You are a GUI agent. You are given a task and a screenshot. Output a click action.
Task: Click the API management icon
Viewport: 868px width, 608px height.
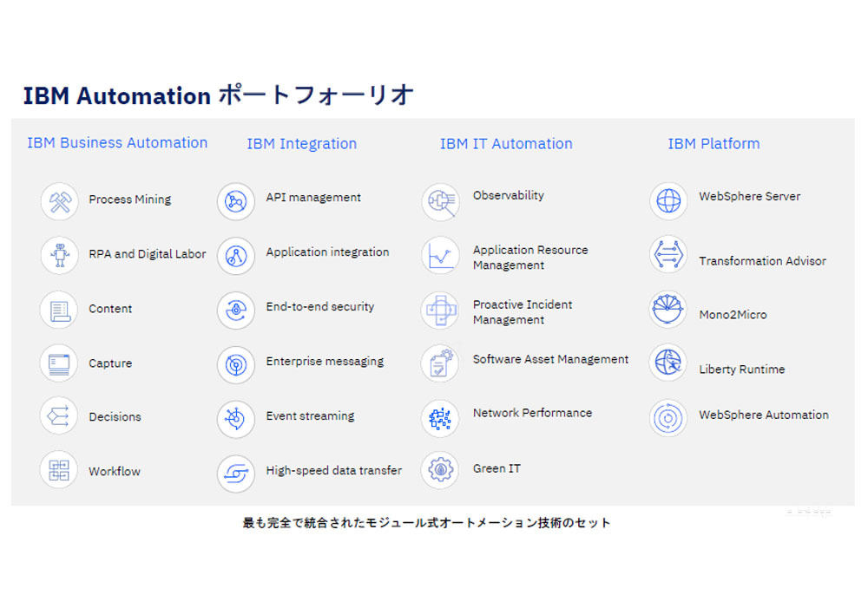(236, 201)
